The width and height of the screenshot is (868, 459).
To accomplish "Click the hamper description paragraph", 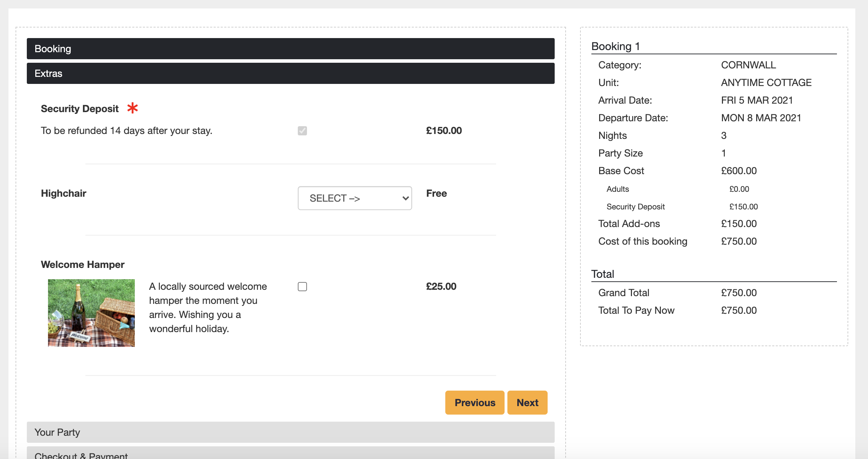I will [x=208, y=307].
